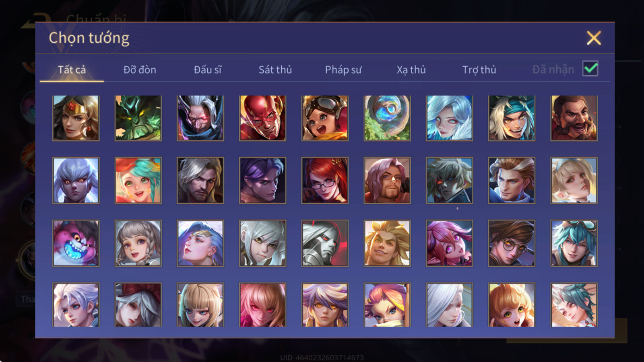The width and height of the screenshot is (644, 362).
Task: Select the goggles-wearing girl hero portrait
Action: 325,118
